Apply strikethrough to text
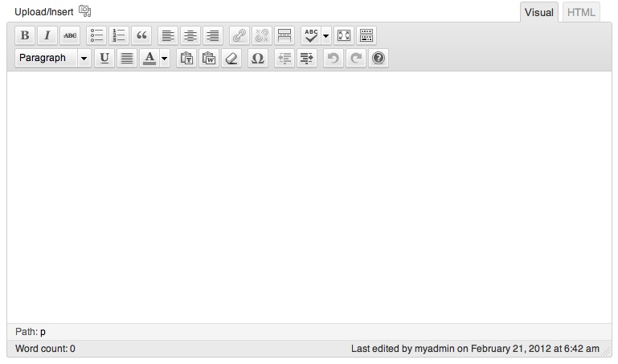 point(70,35)
